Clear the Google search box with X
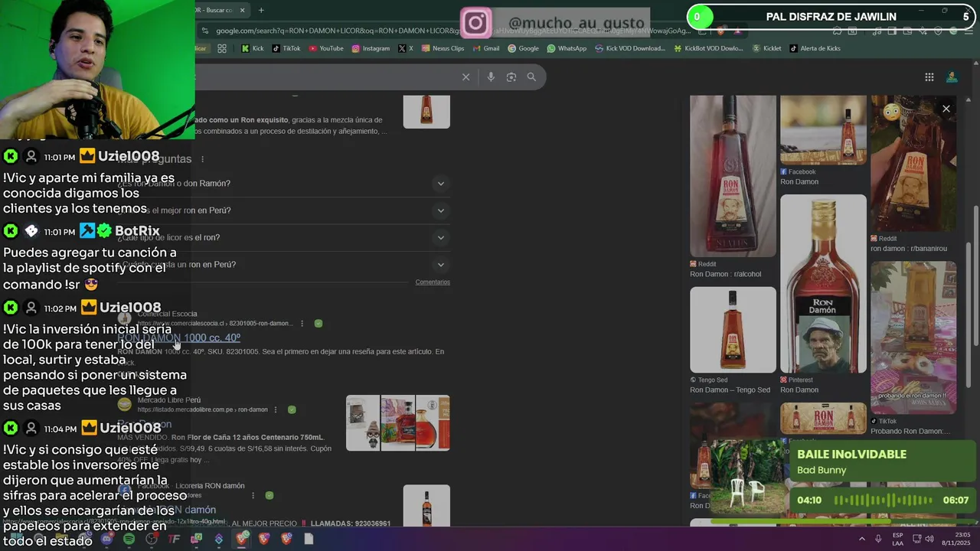The image size is (980, 551). coord(465,77)
